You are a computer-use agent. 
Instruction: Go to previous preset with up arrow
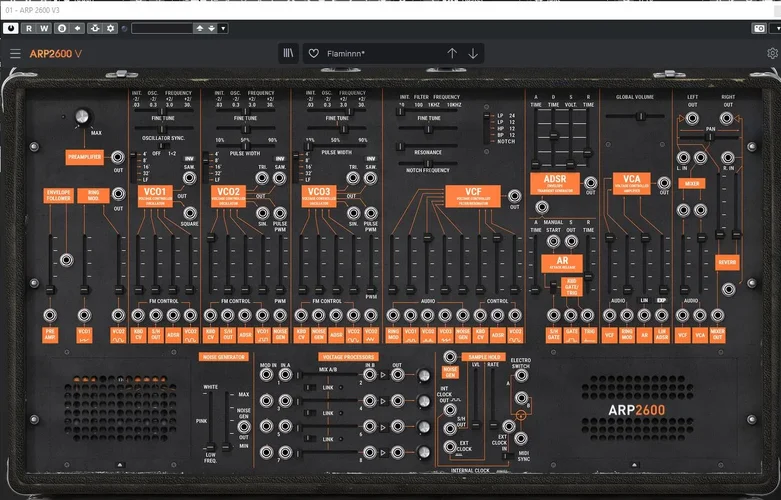[x=452, y=53]
